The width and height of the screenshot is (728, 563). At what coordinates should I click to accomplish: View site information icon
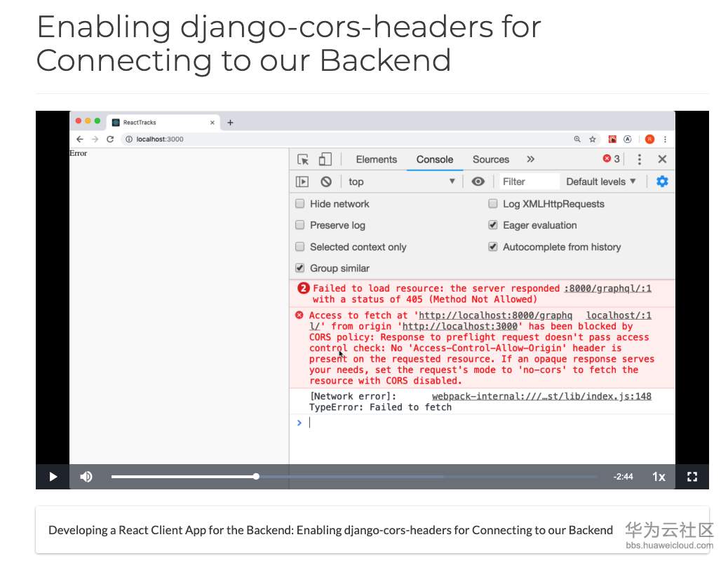pos(129,140)
